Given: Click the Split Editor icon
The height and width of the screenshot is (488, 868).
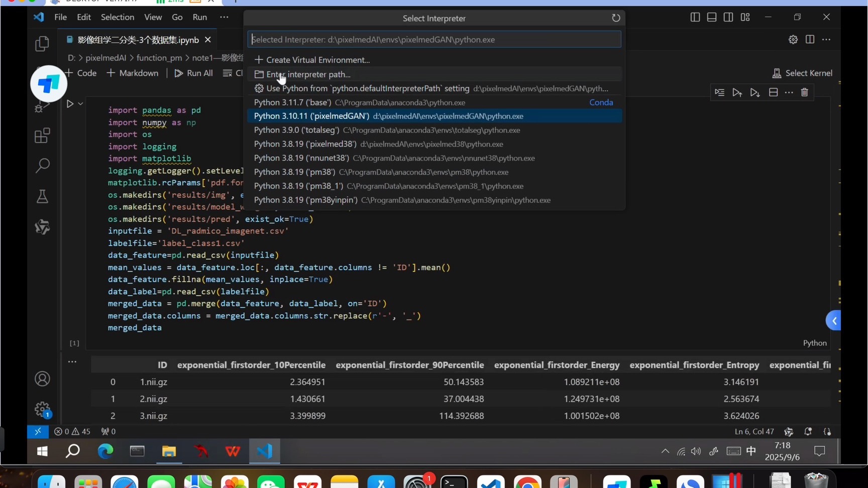Looking at the screenshot, I should (810, 39).
